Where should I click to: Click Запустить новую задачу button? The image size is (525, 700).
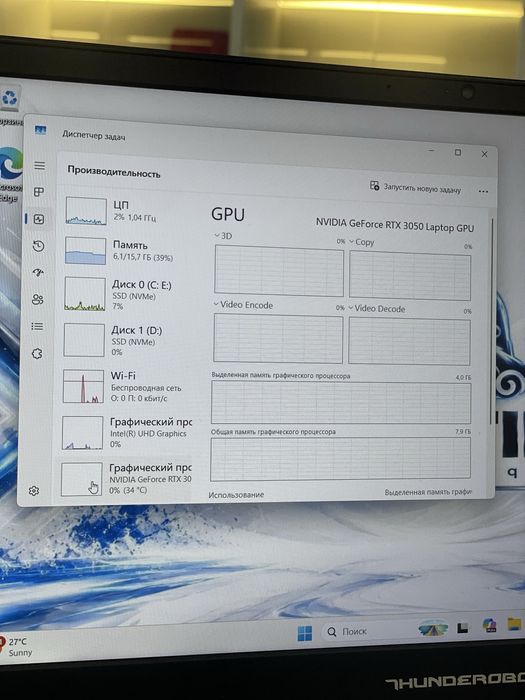click(x=415, y=188)
